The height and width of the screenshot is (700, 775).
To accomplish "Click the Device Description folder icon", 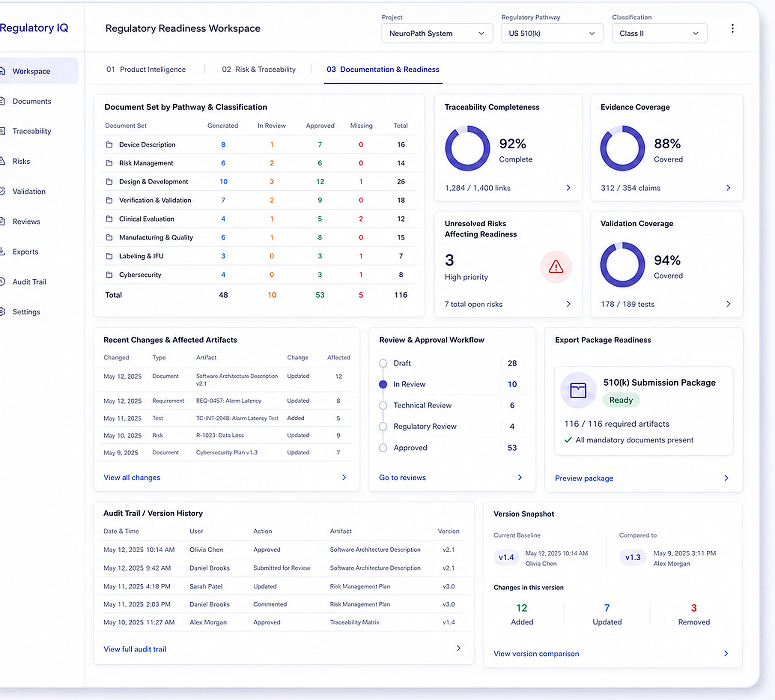I will (109, 145).
